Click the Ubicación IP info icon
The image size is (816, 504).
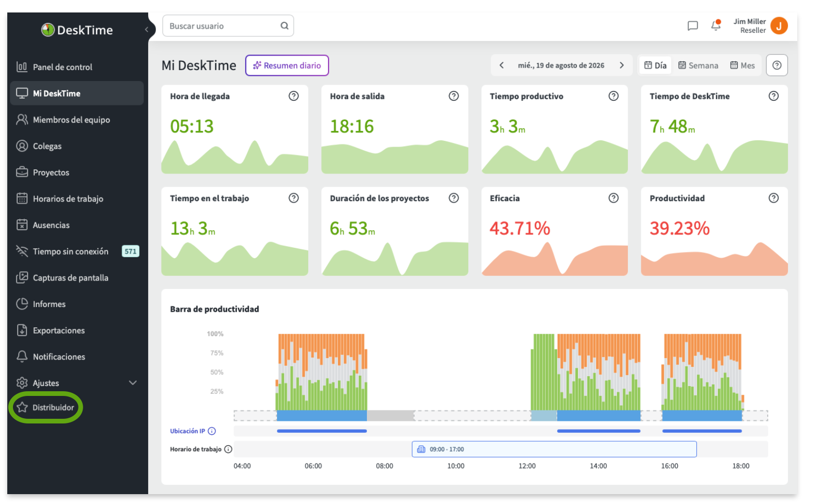click(212, 431)
